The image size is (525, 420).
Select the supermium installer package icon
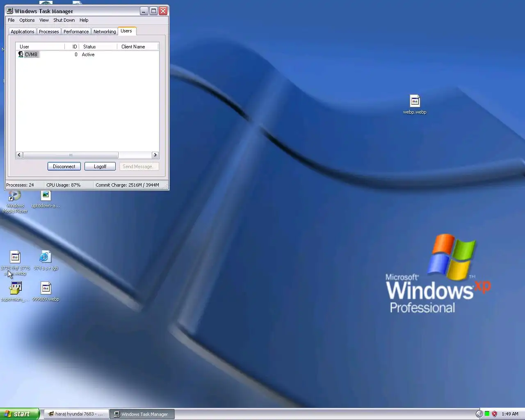(x=15, y=292)
